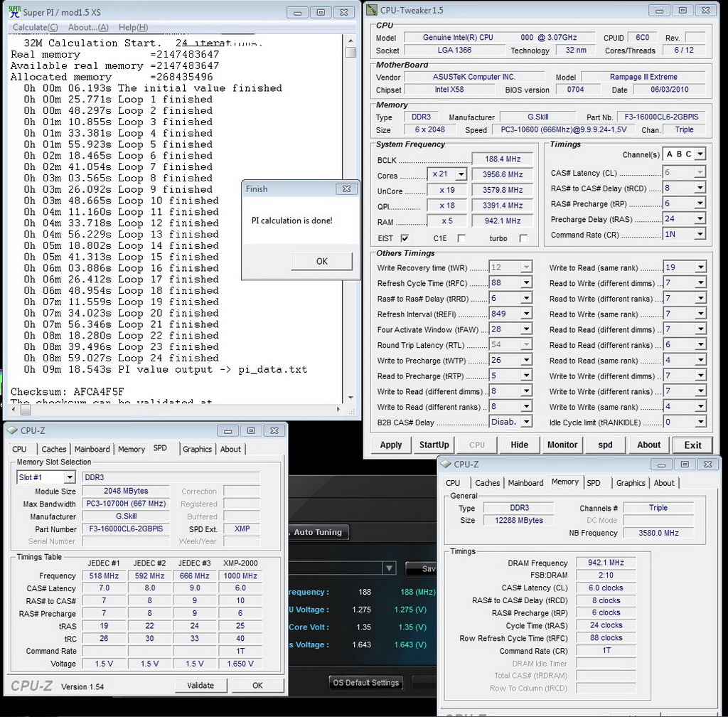Click the Loop 24 finished line in Super PI

click(x=121, y=358)
